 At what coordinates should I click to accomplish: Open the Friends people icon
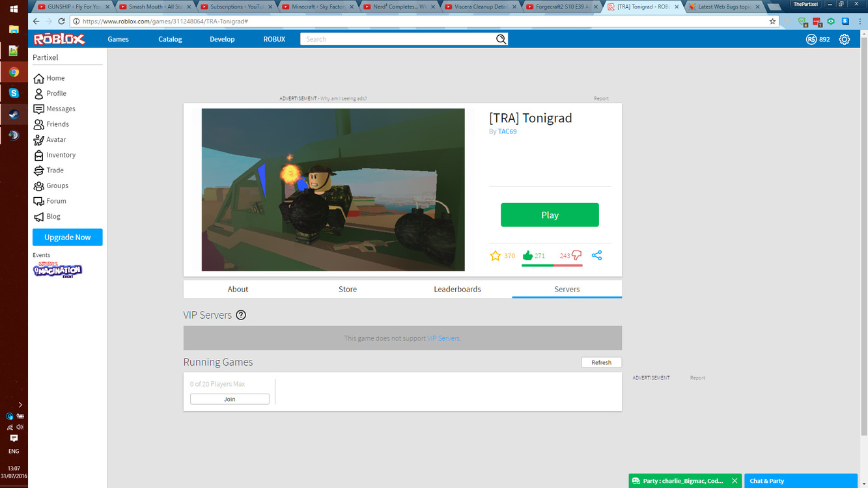click(39, 124)
